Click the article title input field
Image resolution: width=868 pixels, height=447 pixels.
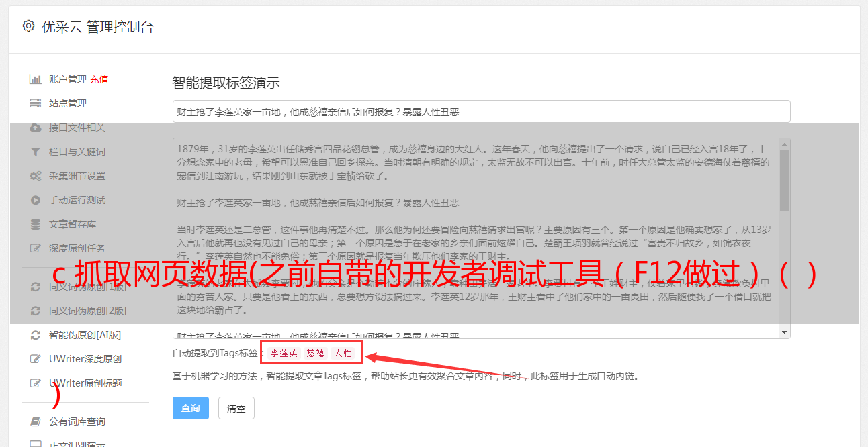pyautogui.click(x=481, y=111)
